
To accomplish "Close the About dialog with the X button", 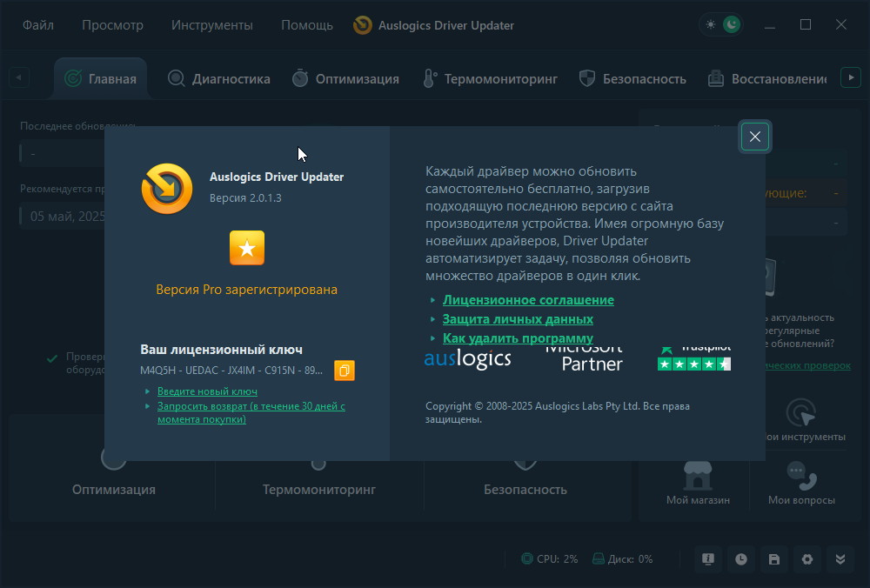I will [x=754, y=137].
